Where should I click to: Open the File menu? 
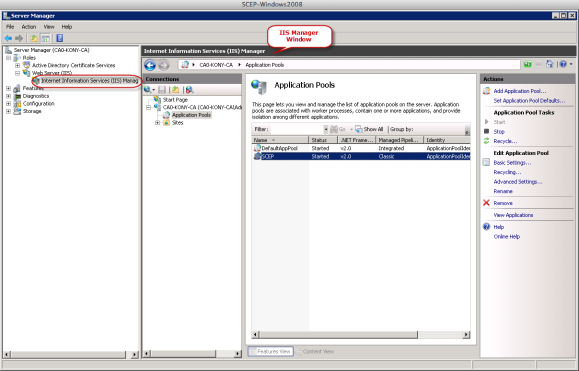pyautogui.click(x=10, y=27)
